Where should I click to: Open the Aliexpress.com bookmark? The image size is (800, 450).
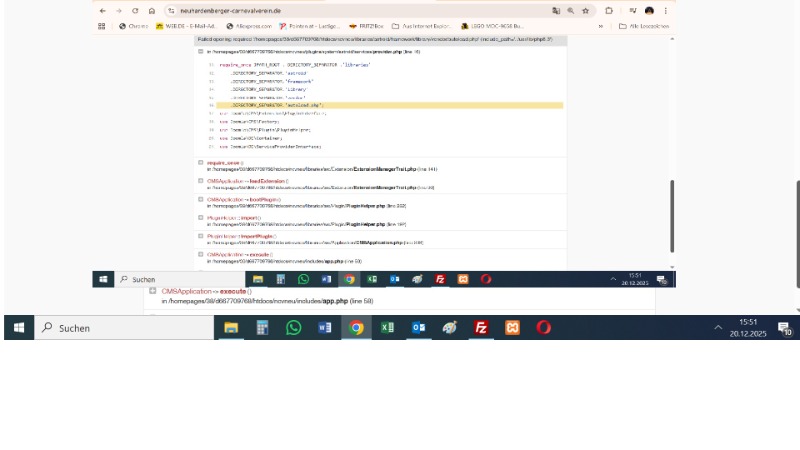click(x=249, y=26)
